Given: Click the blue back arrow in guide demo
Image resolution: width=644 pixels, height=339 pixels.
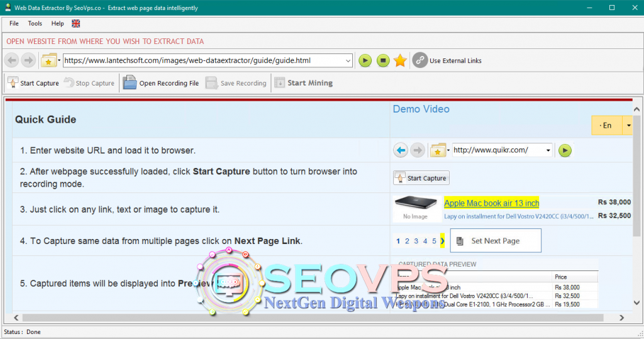Looking at the screenshot, I should [x=401, y=150].
